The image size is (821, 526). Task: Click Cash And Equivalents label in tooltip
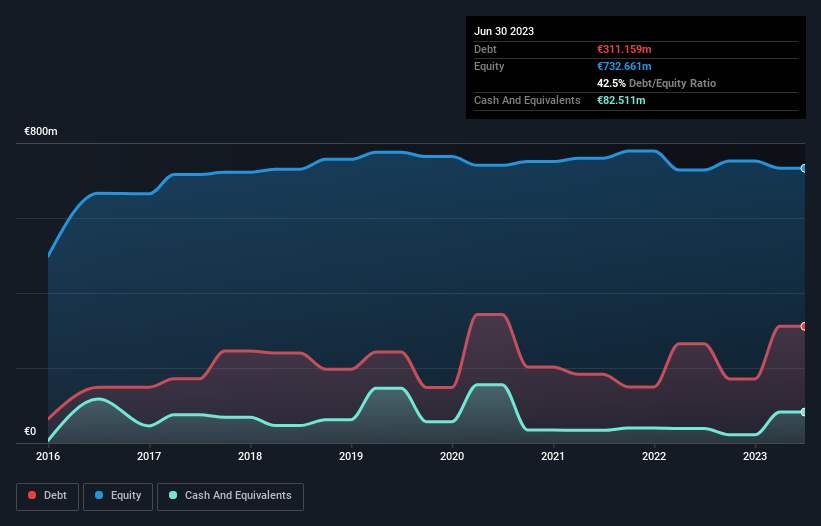pos(527,100)
